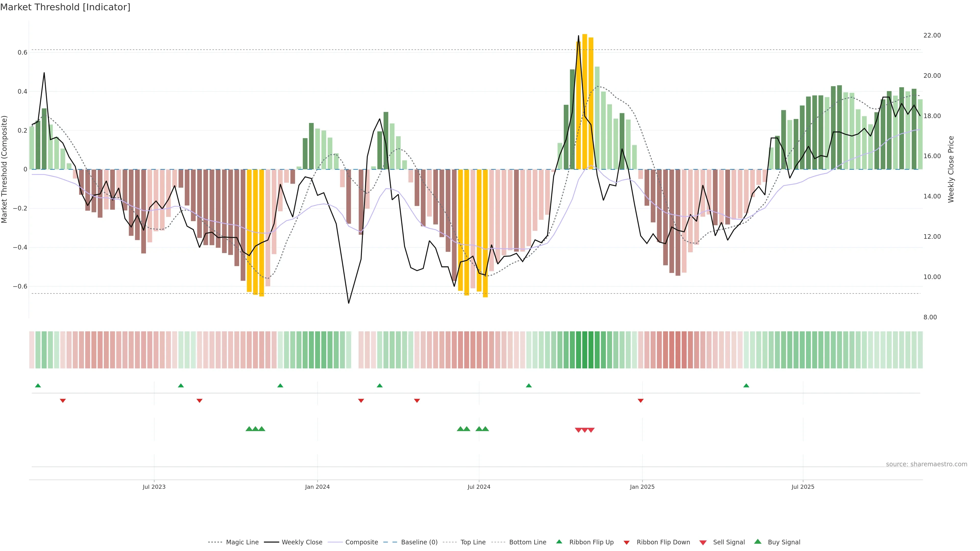
Task: Click the leftmost green ribbon flip up marker
Action: point(38,386)
